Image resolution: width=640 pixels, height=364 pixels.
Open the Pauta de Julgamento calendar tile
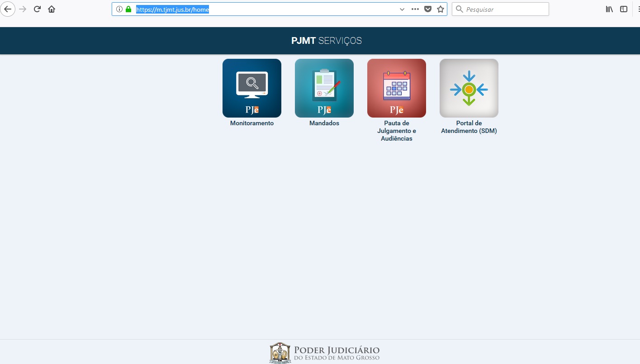click(397, 88)
